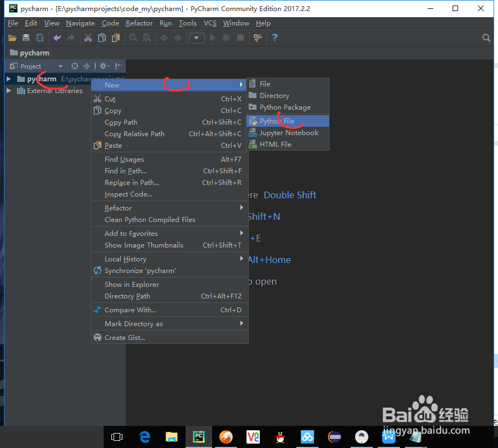Viewport: 498px width, 448px height.
Task: Select Python File in submenu
Action: click(x=287, y=121)
